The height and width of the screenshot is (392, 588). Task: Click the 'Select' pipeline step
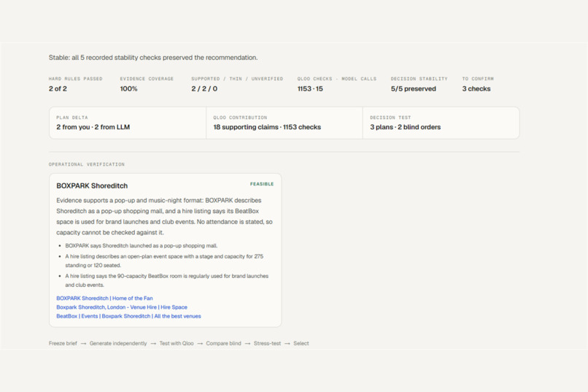point(301,343)
